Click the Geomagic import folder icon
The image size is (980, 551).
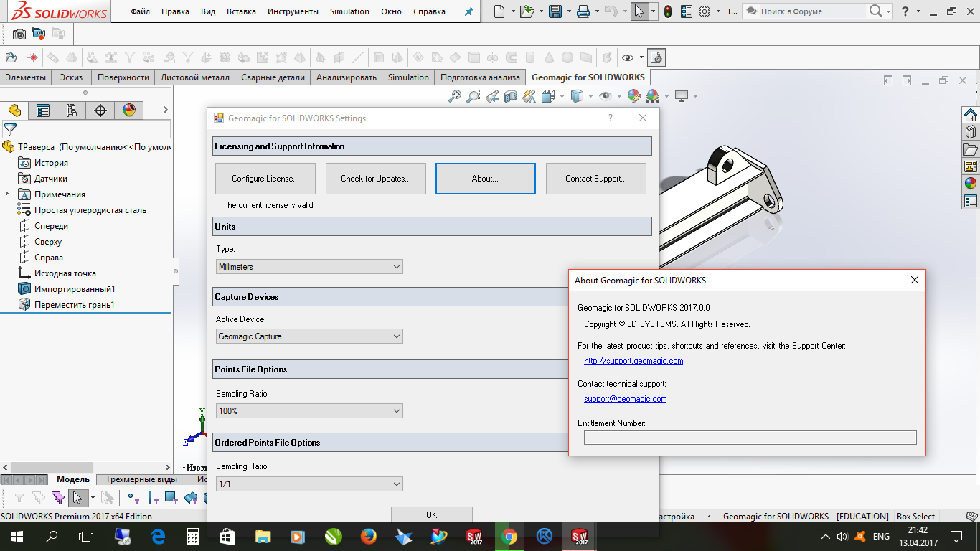pyautogui.click(x=11, y=57)
